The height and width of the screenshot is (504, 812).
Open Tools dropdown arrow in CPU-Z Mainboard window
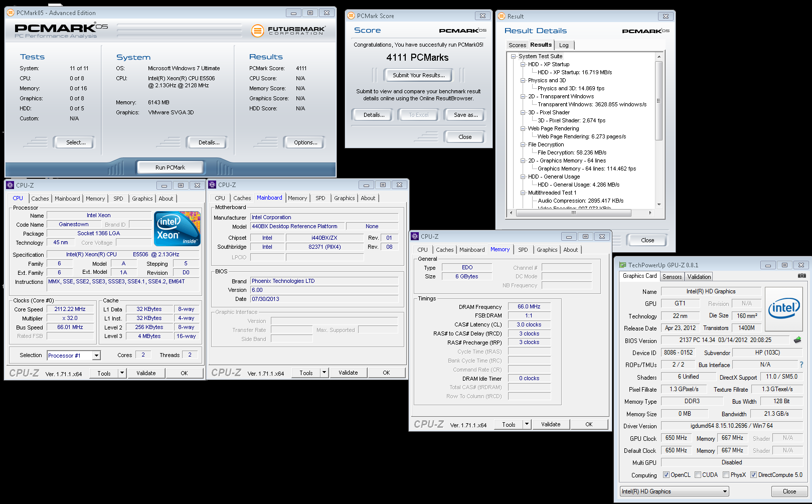coord(324,373)
